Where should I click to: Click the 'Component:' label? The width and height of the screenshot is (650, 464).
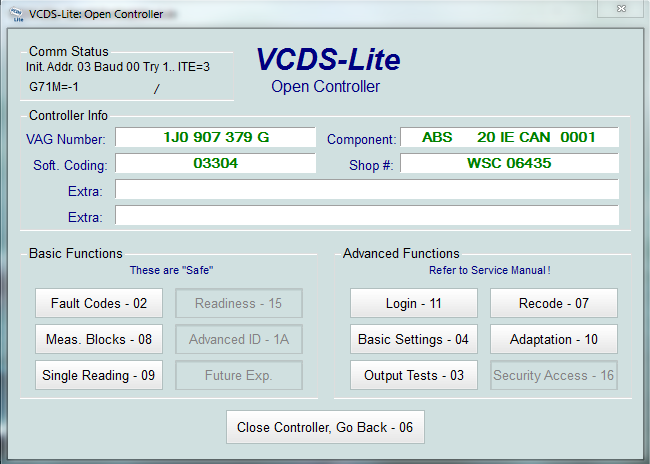(x=361, y=139)
